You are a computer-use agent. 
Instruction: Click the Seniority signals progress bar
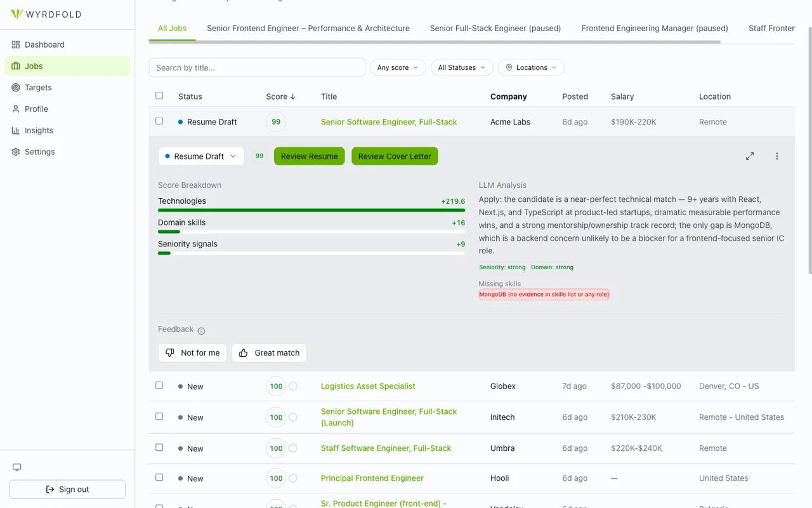311,253
